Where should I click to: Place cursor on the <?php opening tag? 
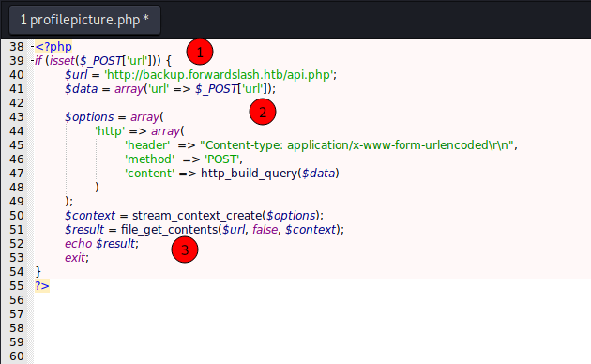click(53, 47)
